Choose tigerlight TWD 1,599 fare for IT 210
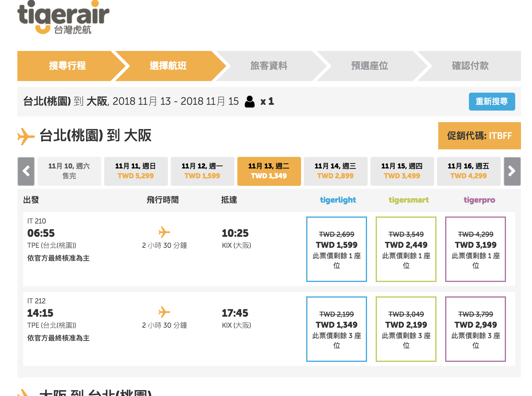The width and height of the screenshot is (532, 396). 337,249
